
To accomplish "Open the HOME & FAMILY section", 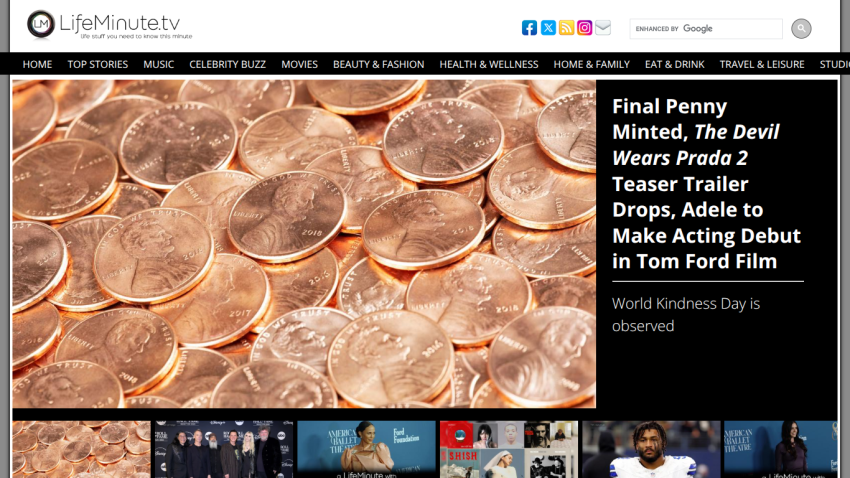I will click(x=591, y=64).
